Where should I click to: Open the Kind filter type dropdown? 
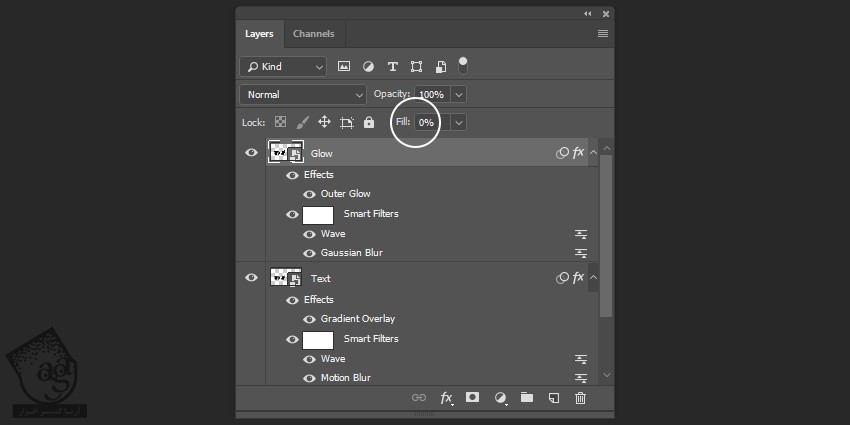tap(283, 67)
